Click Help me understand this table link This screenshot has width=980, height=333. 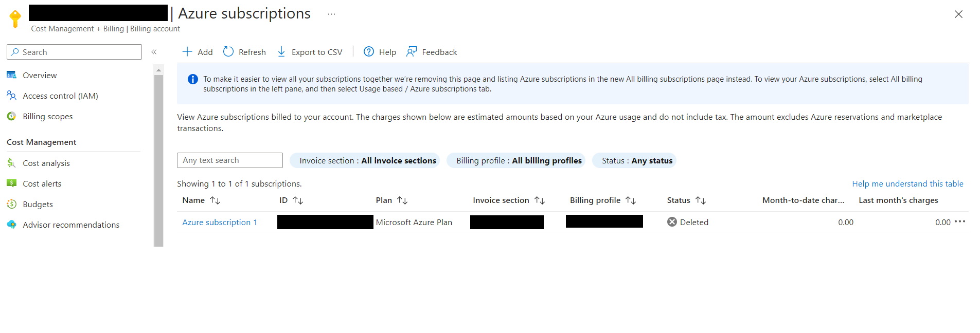tap(907, 183)
